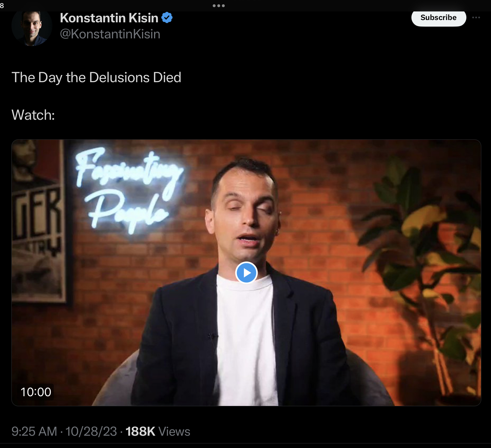Open the more options ellipsis beside Subscribe

(476, 17)
